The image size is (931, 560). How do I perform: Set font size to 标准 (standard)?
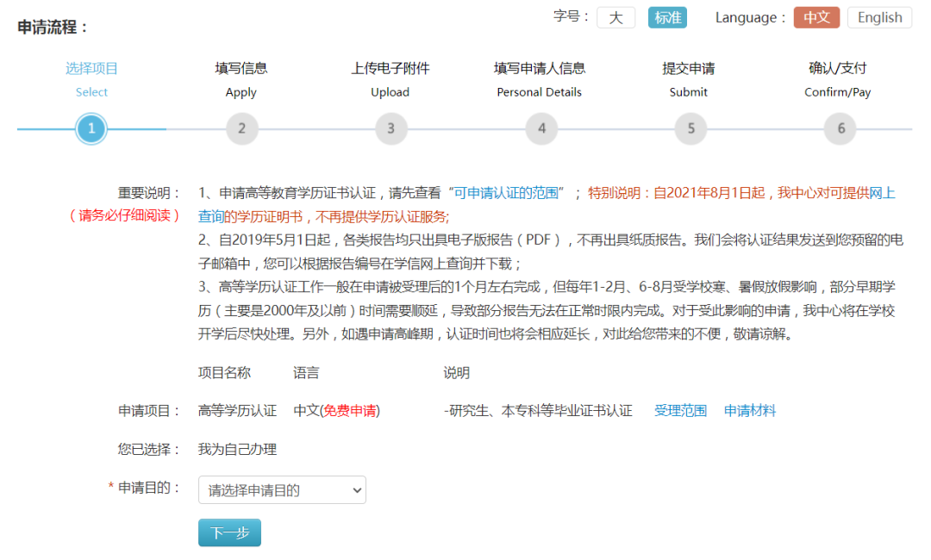coord(667,18)
